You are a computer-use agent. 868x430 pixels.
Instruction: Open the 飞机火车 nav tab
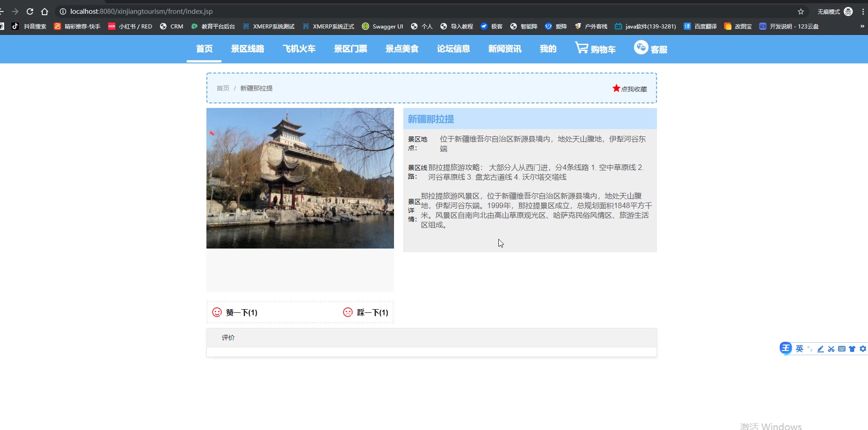click(x=299, y=49)
